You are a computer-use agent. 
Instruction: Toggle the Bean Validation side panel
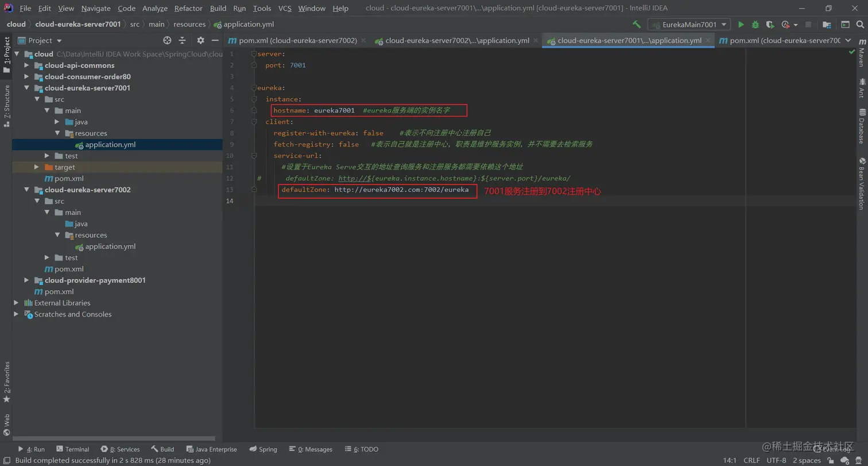click(x=862, y=183)
